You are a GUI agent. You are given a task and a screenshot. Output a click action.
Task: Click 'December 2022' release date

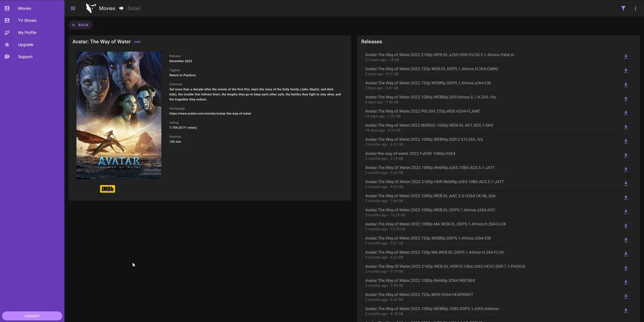click(181, 61)
